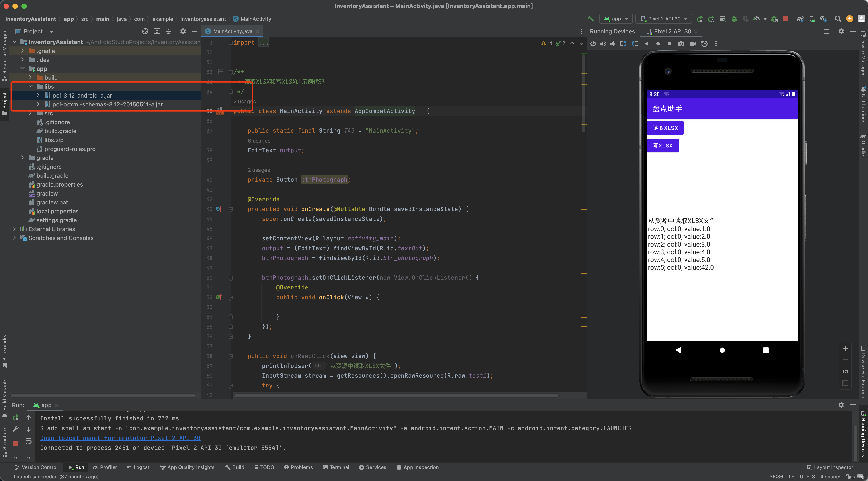
Task: Open the Search Everywhere magnifier icon
Action: pos(838,19)
